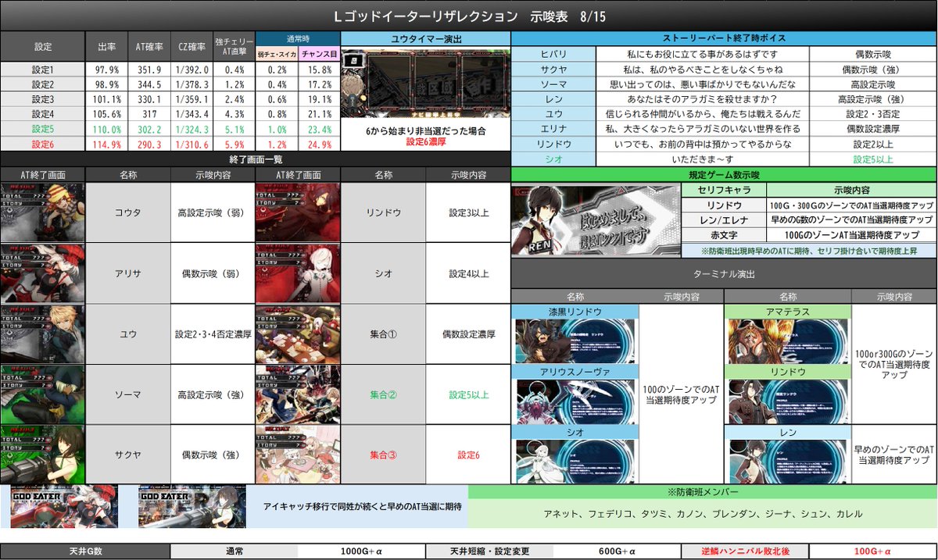Image resolution: width=938 pixels, height=560 pixels.
Task: Click the ヒバリ voice row name
Action: point(553,55)
